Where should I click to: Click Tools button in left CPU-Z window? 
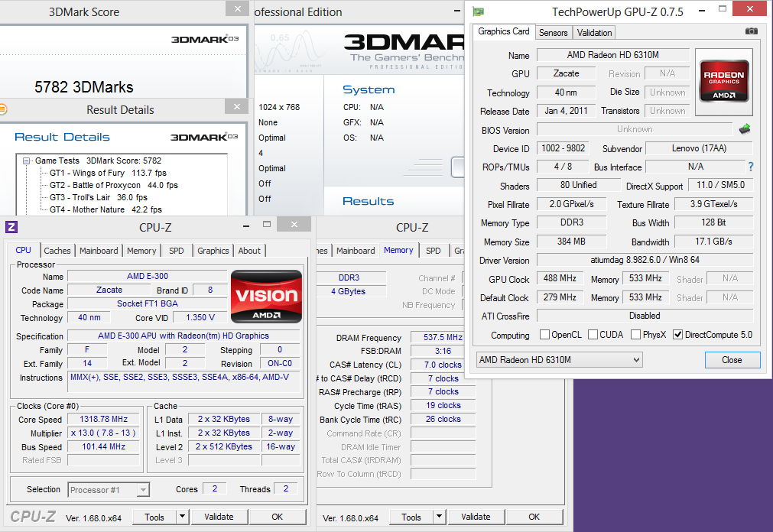154,517
